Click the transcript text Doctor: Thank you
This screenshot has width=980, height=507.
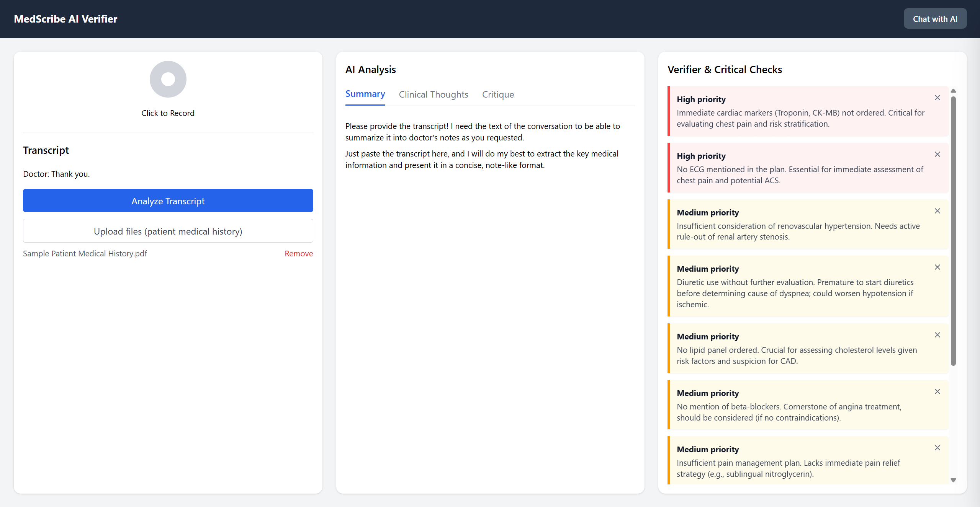pos(56,174)
